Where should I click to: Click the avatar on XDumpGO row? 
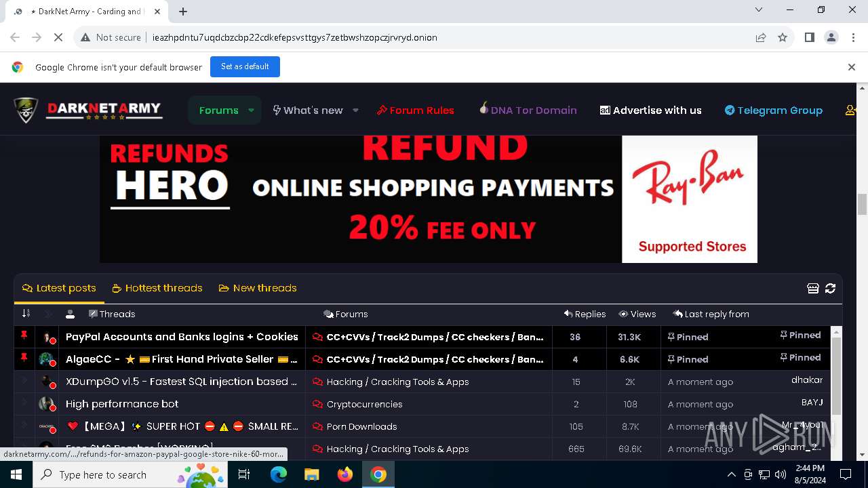pyautogui.click(x=47, y=382)
